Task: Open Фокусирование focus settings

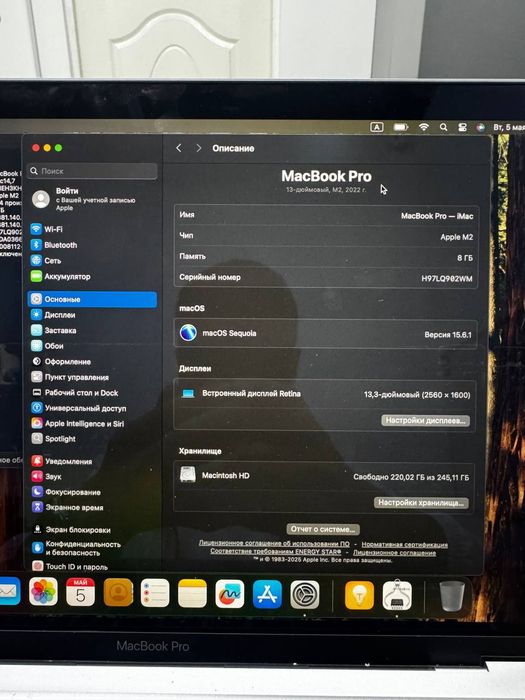Action: tap(73, 492)
